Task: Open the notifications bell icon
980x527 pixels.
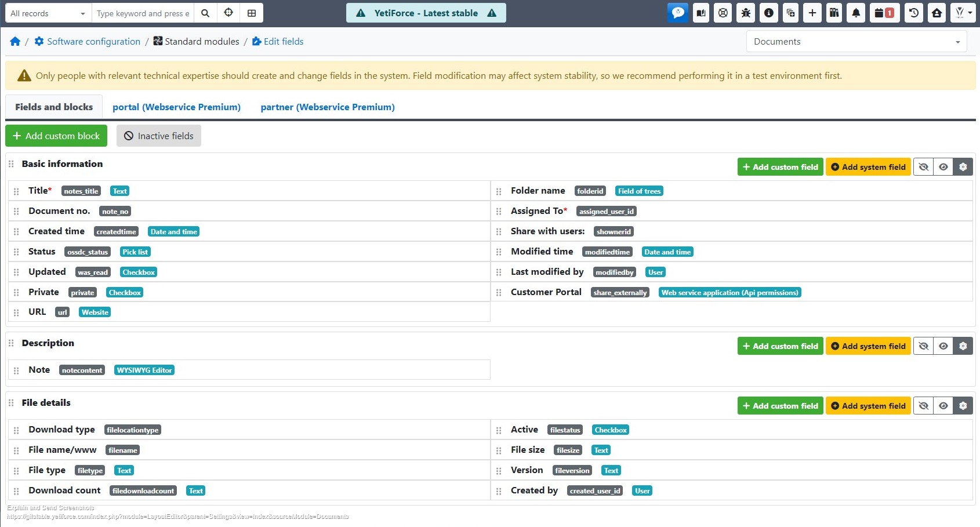Action: pyautogui.click(x=856, y=12)
